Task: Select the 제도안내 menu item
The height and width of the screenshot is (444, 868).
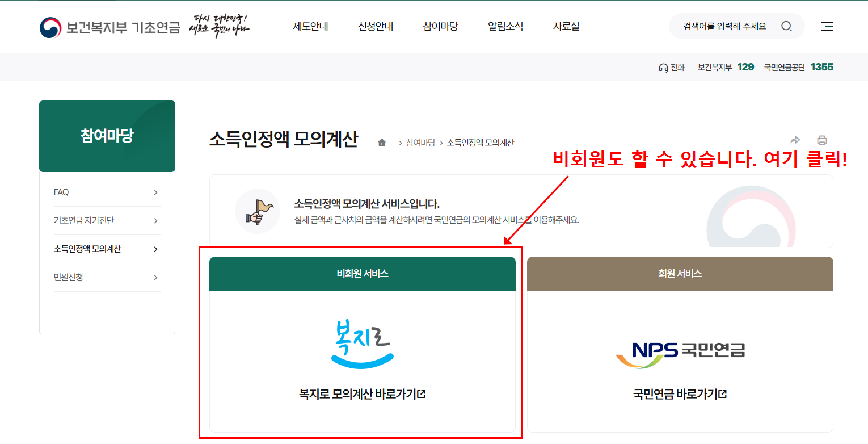Action: coord(310,26)
